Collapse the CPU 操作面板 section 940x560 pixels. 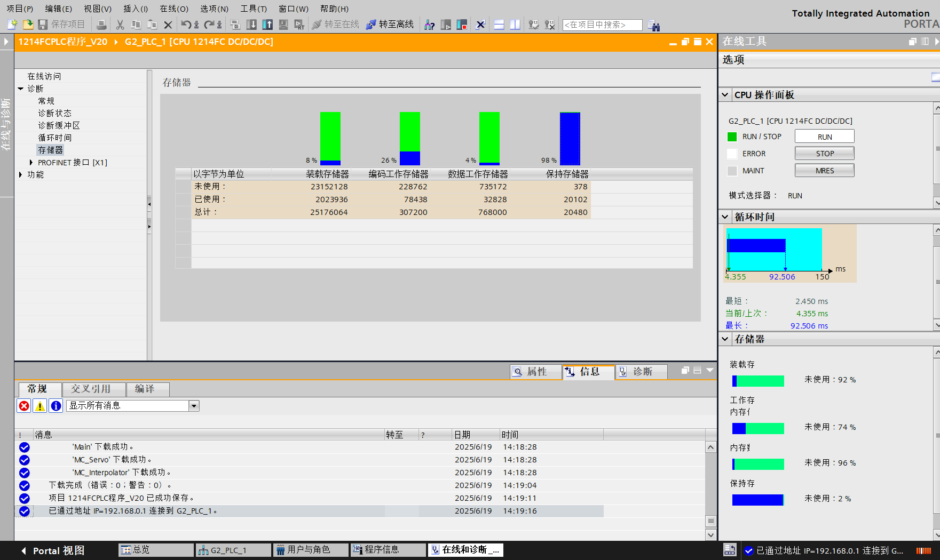point(725,95)
